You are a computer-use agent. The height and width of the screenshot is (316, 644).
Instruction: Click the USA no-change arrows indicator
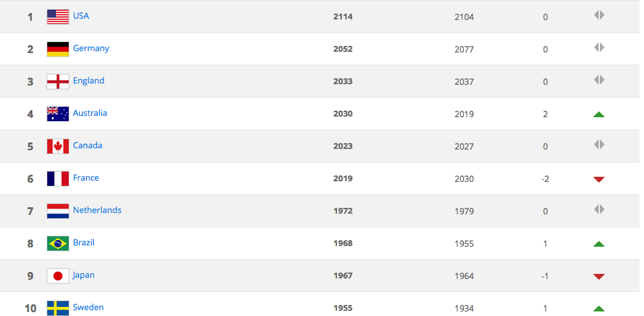599,15
